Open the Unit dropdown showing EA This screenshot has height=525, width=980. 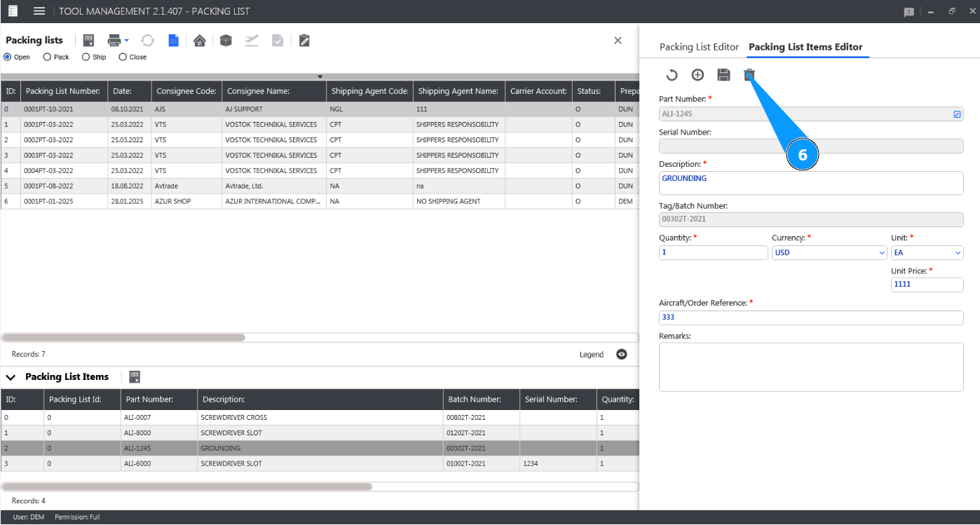pos(927,253)
